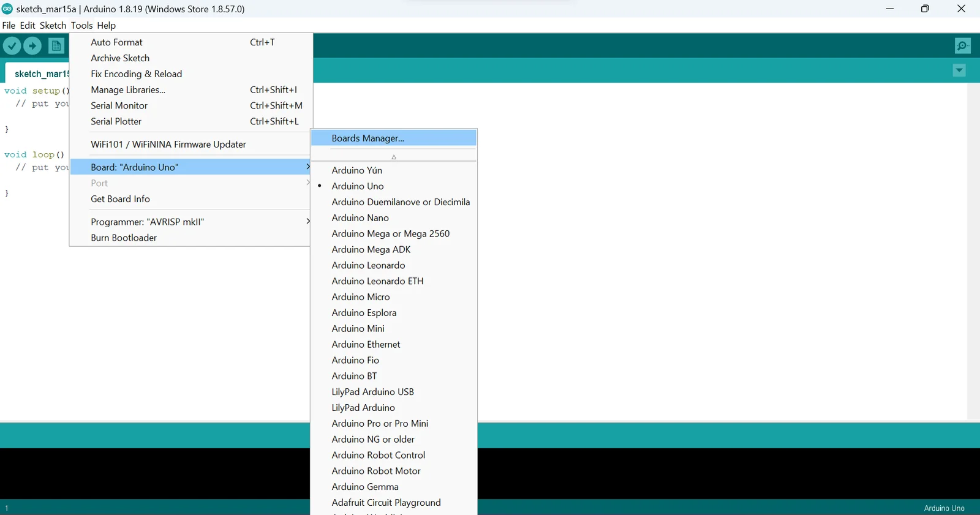Click the Arduino app logo in title bar

(x=7, y=9)
